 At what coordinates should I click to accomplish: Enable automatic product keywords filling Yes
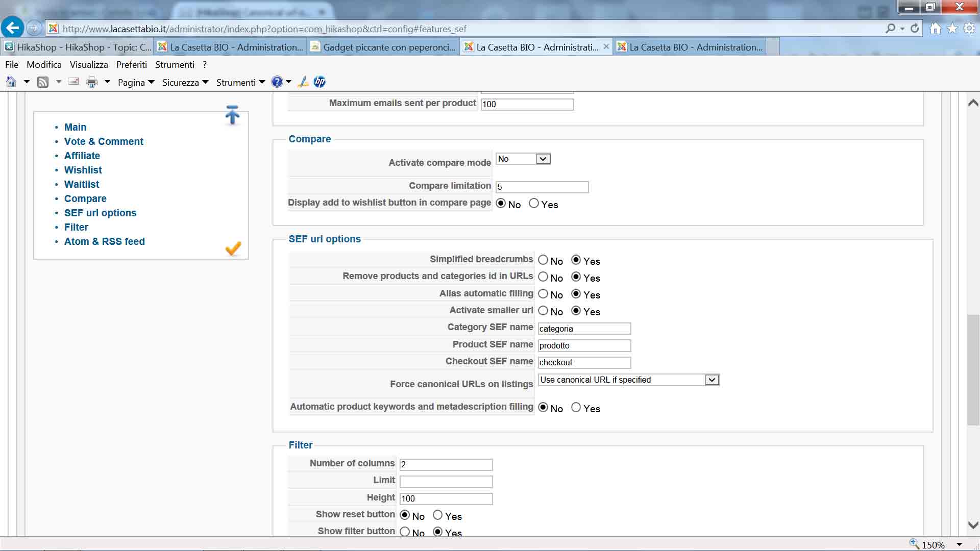(x=576, y=408)
